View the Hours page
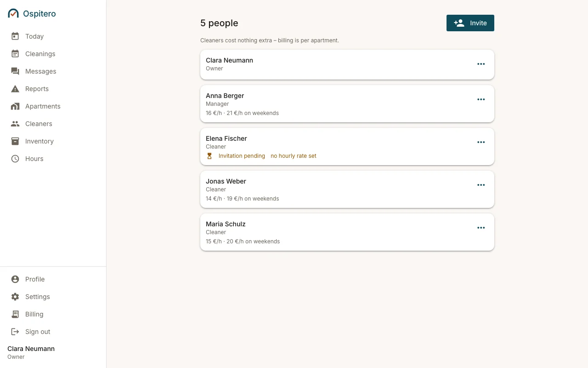Image resolution: width=588 pixels, height=368 pixels. [x=34, y=159]
